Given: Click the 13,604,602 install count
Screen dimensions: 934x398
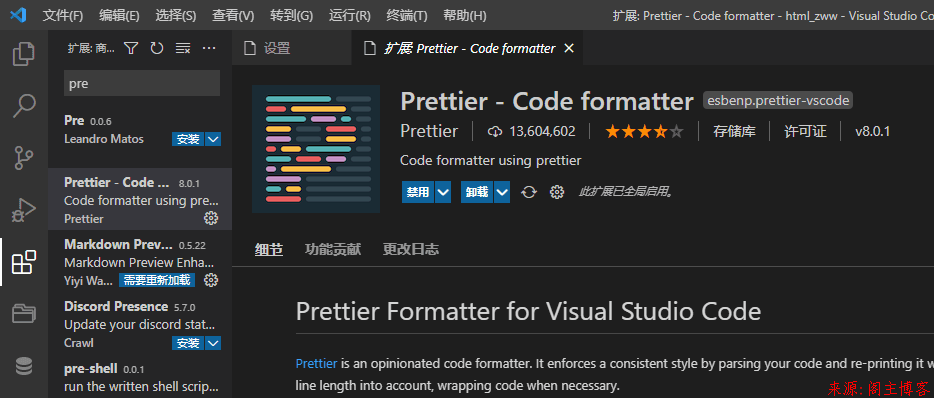Looking at the screenshot, I should coord(531,132).
